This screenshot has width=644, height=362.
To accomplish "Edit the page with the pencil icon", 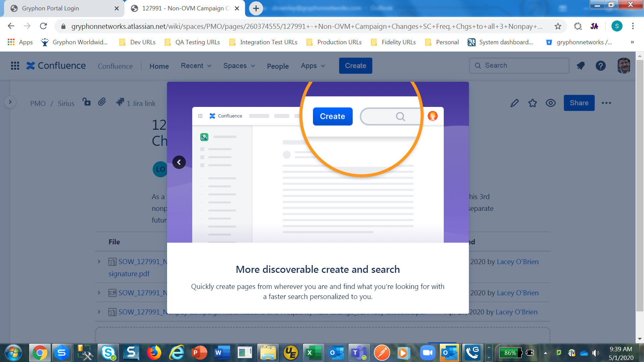I will coord(515,103).
